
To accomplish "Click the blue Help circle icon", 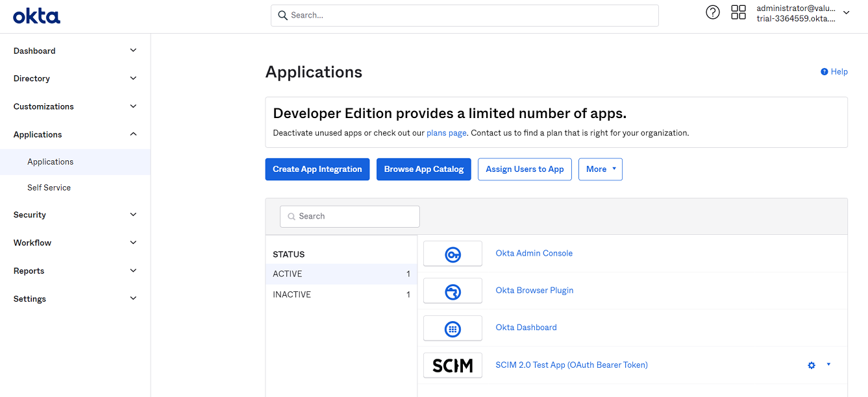I will [825, 72].
